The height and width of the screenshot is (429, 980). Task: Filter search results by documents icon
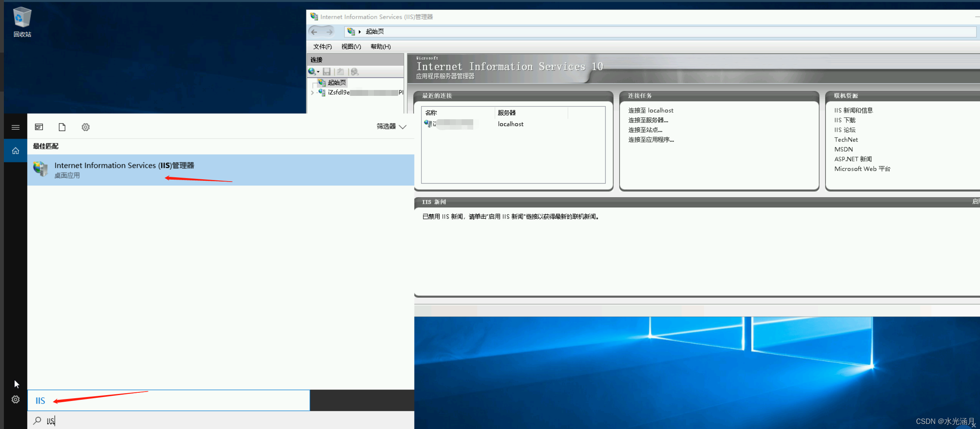click(62, 127)
